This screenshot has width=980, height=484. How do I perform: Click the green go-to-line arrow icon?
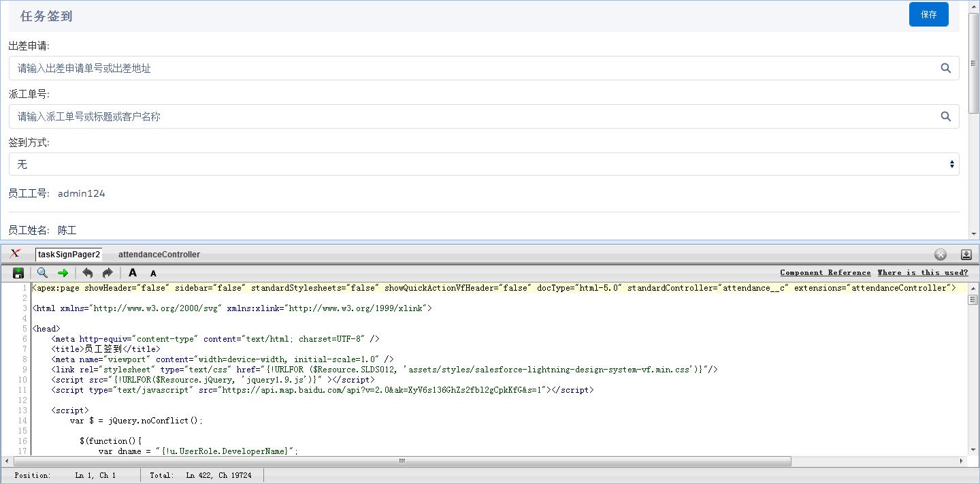click(x=63, y=273)
